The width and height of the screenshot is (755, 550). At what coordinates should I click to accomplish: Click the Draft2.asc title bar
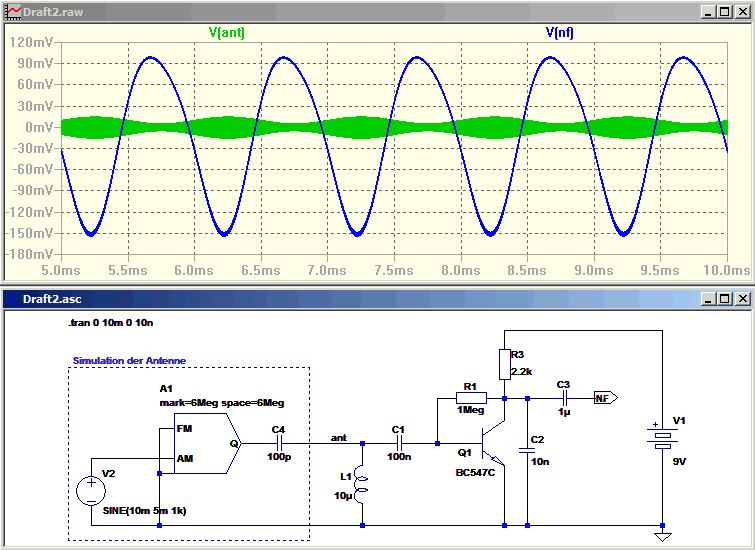(x=377, y=299)
